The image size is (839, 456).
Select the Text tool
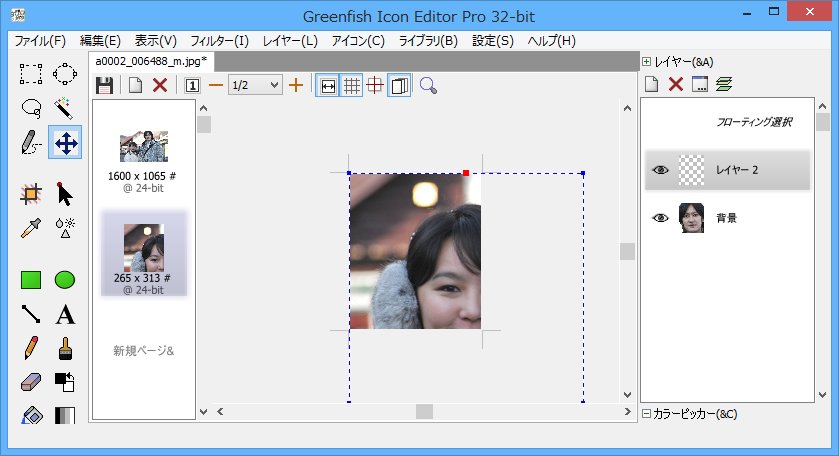pos(65,315)
